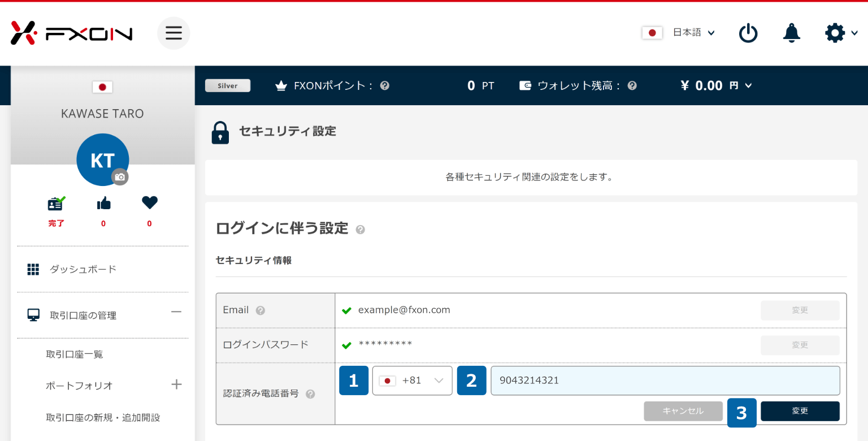Viewport: 868px width, 441px height.
Task: Open the hamburger menu button
Action: [x=173, y=33]
